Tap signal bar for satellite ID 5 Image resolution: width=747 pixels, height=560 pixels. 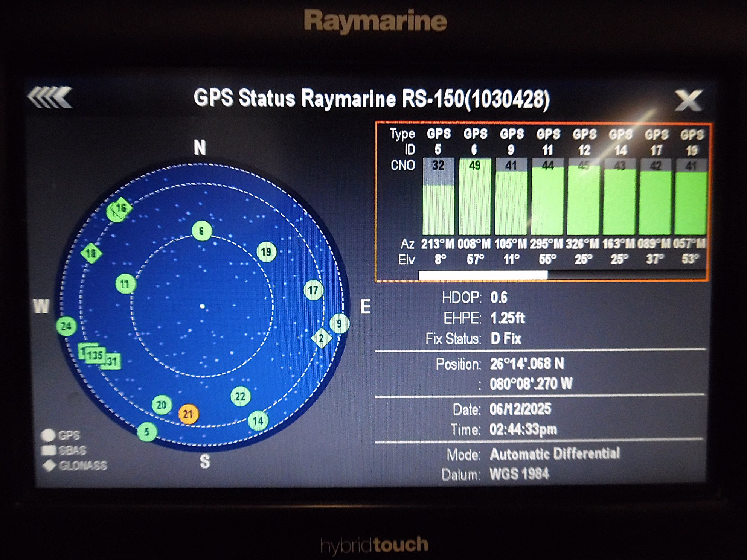click(438, 196)
